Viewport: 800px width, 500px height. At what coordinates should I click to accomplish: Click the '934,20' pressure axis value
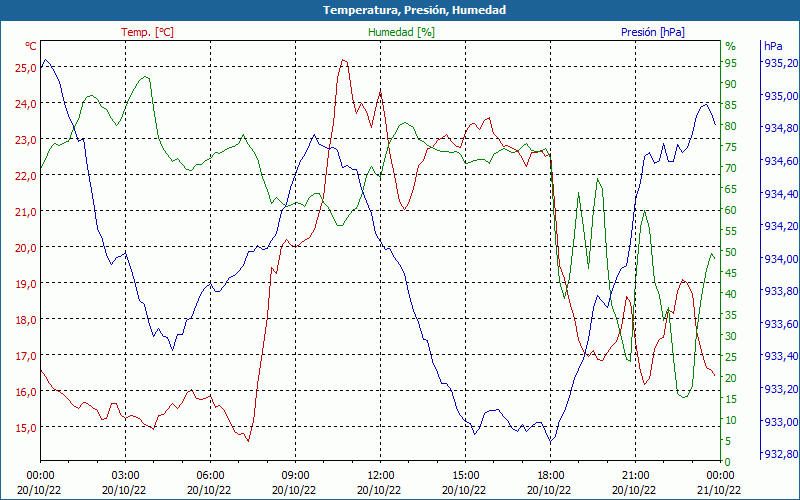(x=780, y=226)
